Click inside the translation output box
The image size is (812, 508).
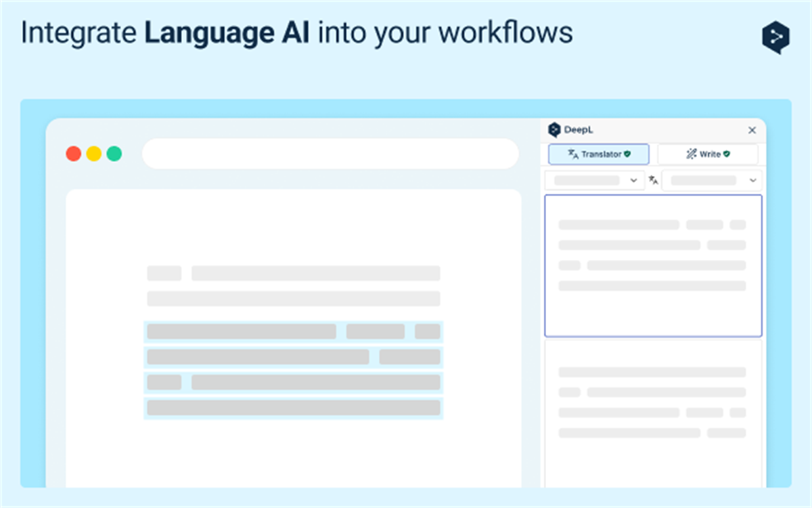(652, 266)
